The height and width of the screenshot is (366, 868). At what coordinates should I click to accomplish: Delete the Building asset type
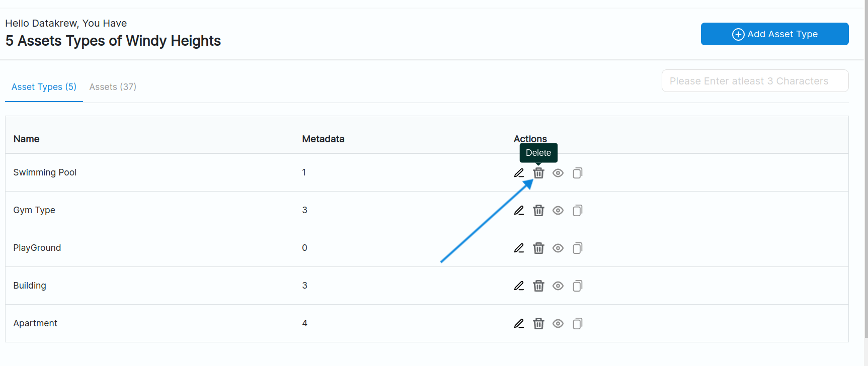538,286
